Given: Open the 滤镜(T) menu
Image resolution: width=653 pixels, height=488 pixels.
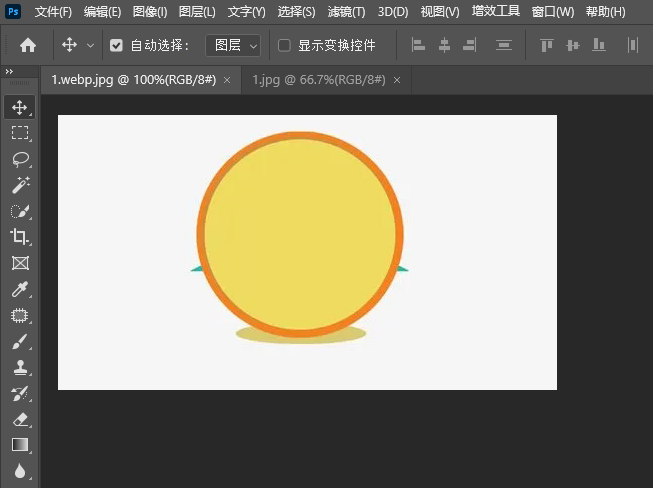Looking at the screenshot, I should tap(346, 12).
